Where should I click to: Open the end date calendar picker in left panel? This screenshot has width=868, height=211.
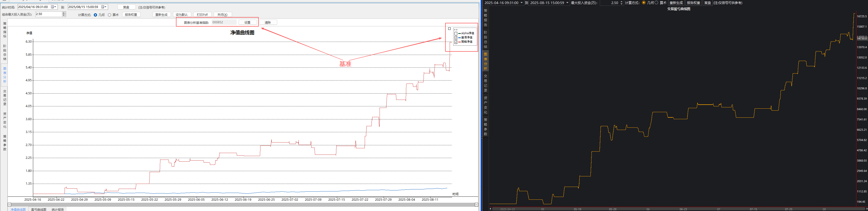(104, 7)
